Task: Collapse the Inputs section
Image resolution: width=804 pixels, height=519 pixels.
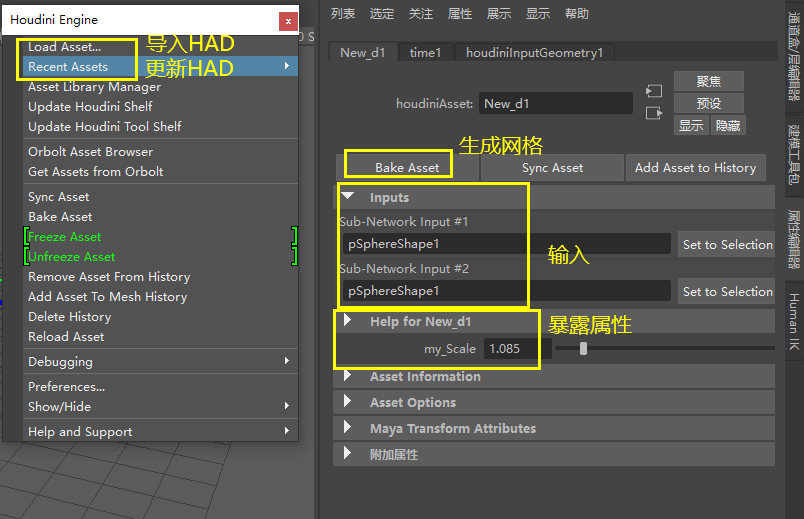Action: 348,196
